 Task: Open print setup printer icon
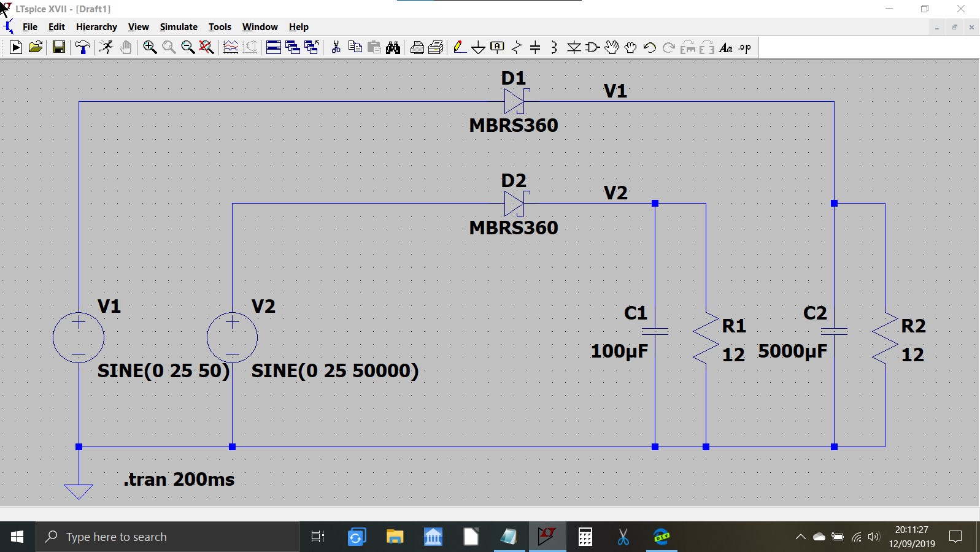(417, 47)
